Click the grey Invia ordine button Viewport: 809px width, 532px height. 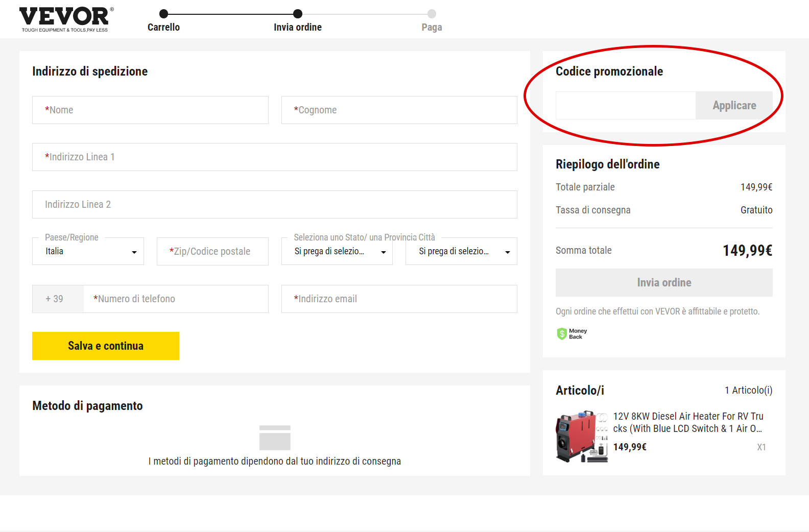664,283
